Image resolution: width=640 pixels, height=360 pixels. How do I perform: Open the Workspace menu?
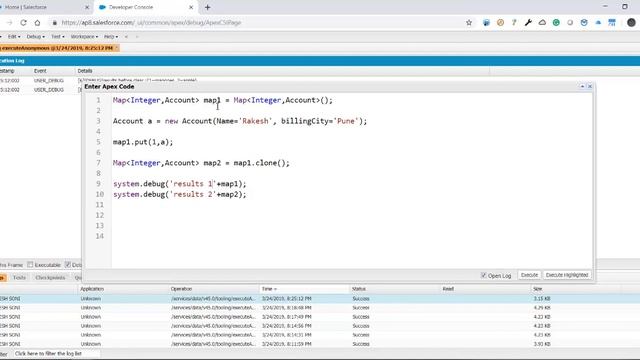pos(84,37)
